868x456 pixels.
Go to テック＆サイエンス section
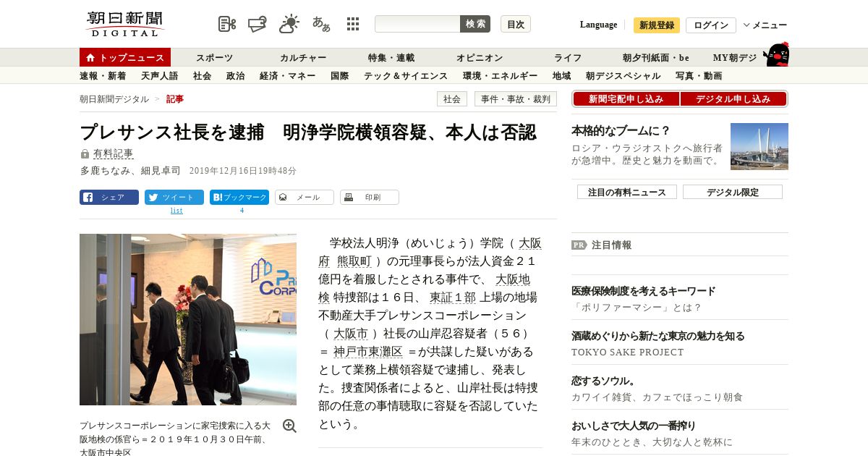(x=406, y=75)
